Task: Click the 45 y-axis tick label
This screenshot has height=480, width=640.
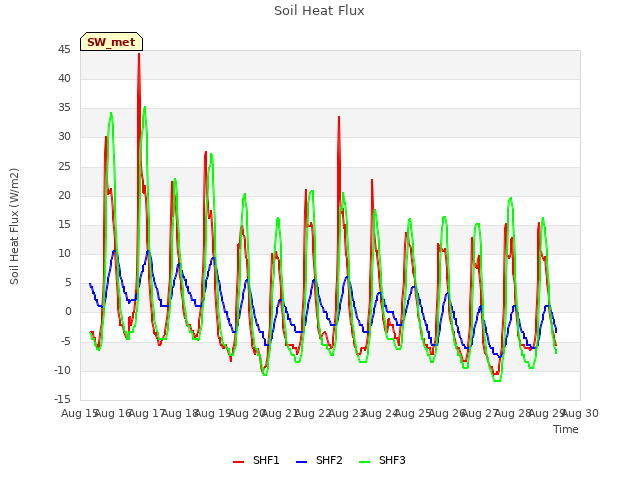Action: [x=64, y=49]
